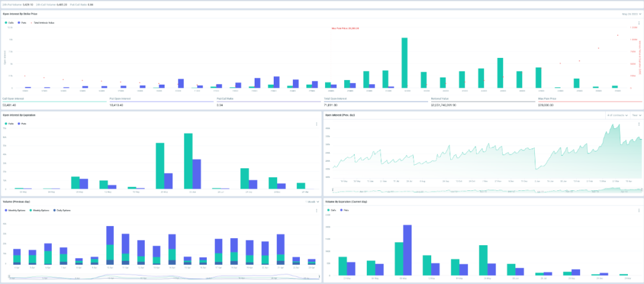Toggle Calls series in strike price legend
This screenshot has width=644, height=284.
9,23
